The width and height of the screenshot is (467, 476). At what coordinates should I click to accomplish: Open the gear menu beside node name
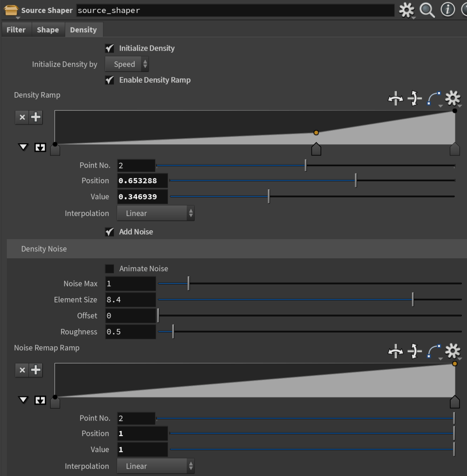(406, 10)
